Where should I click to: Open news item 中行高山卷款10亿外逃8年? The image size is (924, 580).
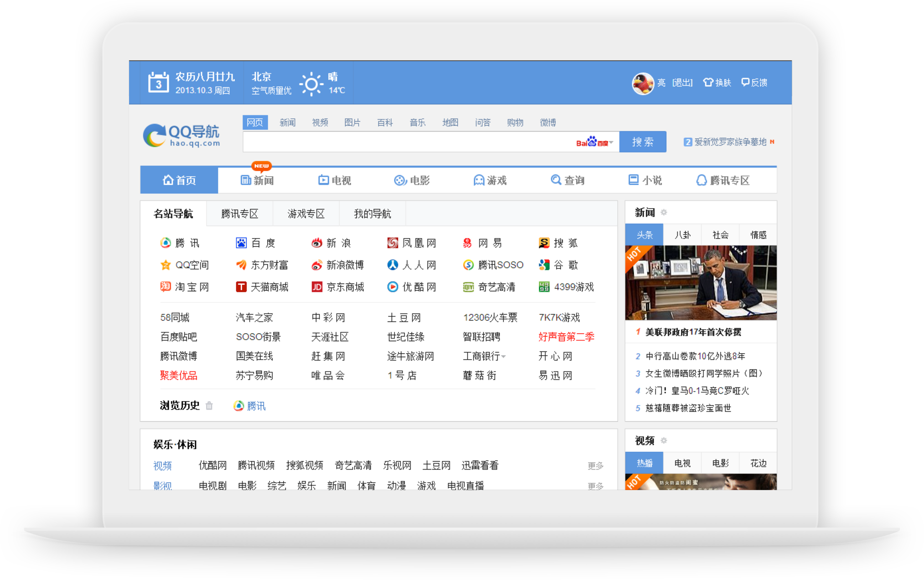[695, 356]
